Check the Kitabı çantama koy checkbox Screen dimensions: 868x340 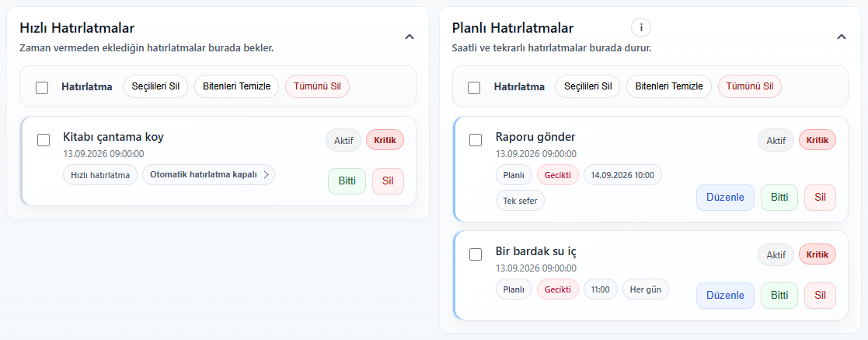tap(44, 140)
